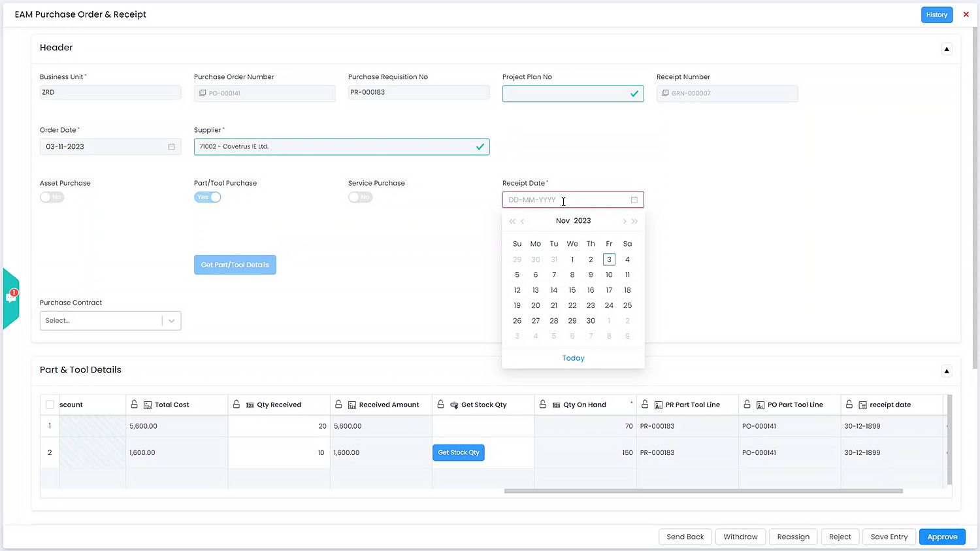980x551 pixels.
Task: Select November 15 in the calendar
Action: 572,290
